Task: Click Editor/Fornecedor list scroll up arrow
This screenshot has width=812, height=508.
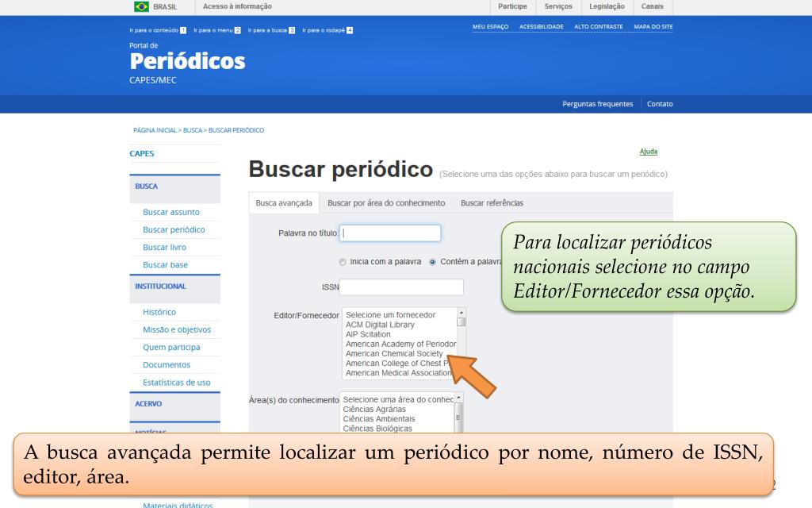Action: coord(462,311)
